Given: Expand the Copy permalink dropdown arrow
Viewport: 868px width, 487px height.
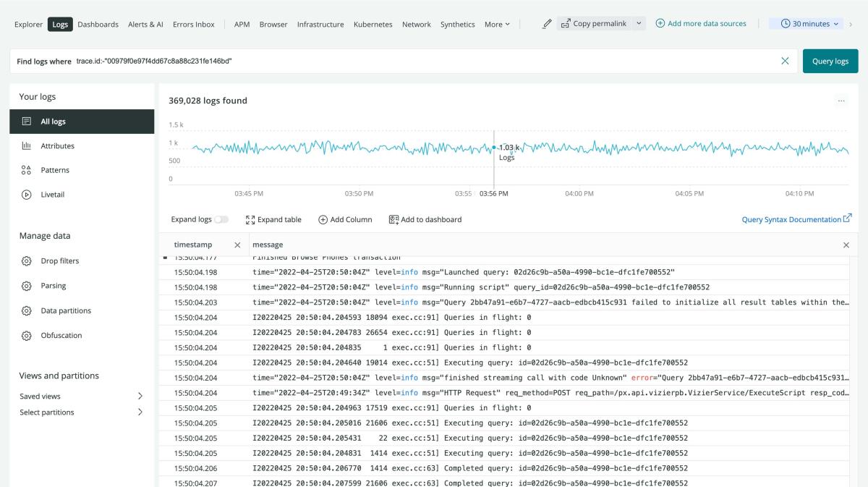Looking at the screenshot, I should click(x=639, y=24).
